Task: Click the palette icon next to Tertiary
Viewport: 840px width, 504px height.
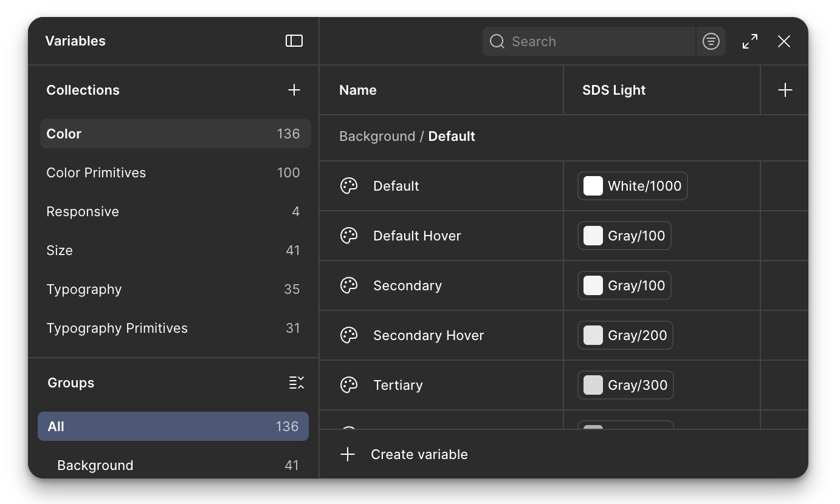Action: pos(349,385)
